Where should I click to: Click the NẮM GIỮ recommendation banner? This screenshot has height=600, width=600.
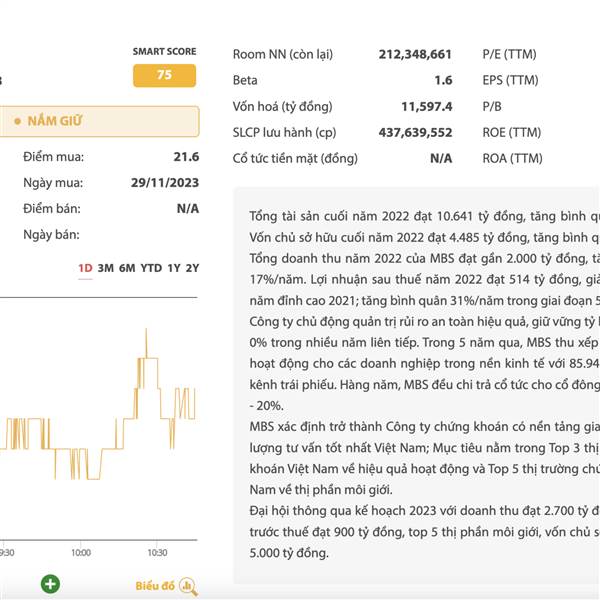tap(100, 121)
